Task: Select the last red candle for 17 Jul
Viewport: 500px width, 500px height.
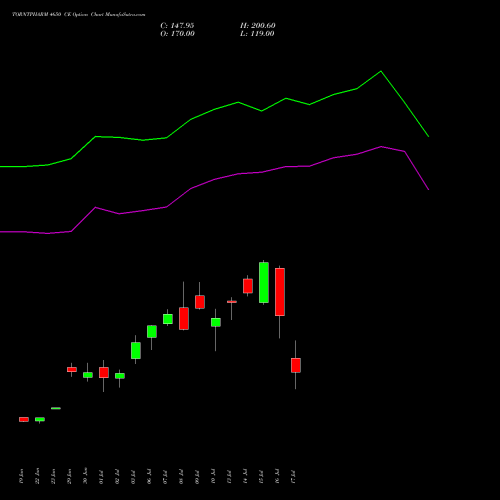Action: 296,365
